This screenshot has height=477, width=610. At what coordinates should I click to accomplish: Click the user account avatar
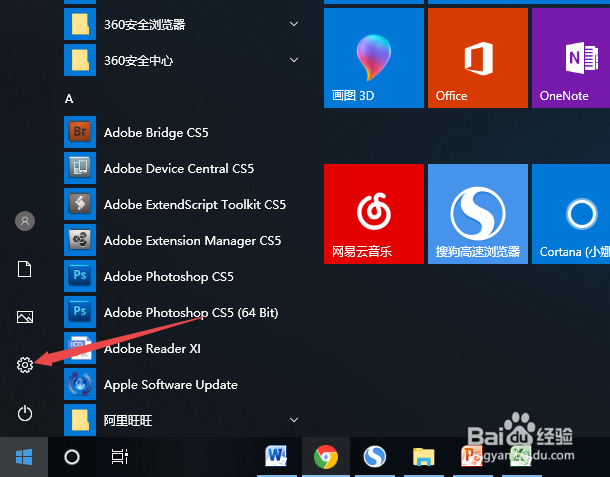point(25,221)
